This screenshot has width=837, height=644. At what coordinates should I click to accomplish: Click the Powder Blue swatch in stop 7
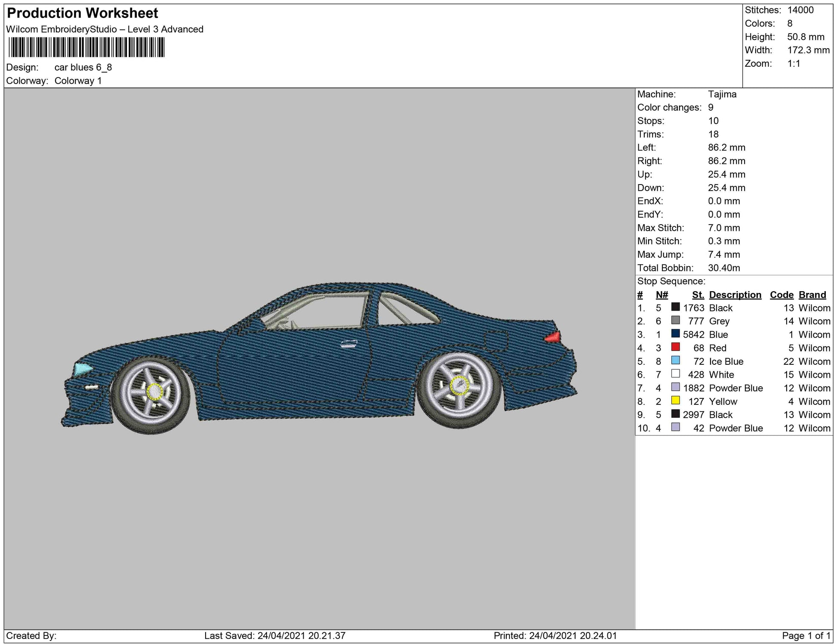coord(675,387)
